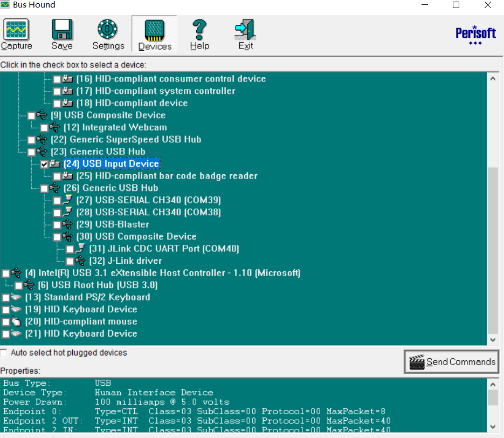The image size is (504, 438).
Task: Check the Integrated Webcam checkbox
Action: click(44, 127)
